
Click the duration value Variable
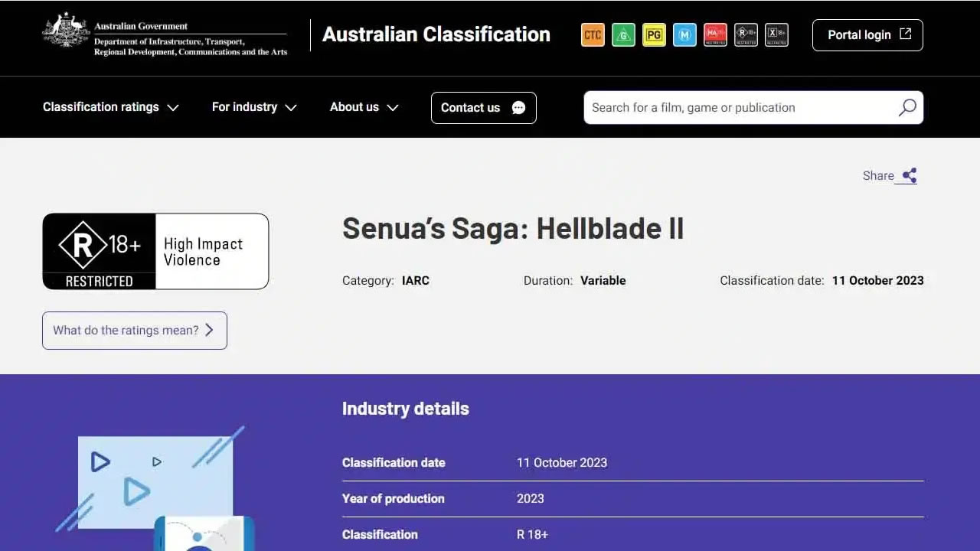[x=603, y=281]
